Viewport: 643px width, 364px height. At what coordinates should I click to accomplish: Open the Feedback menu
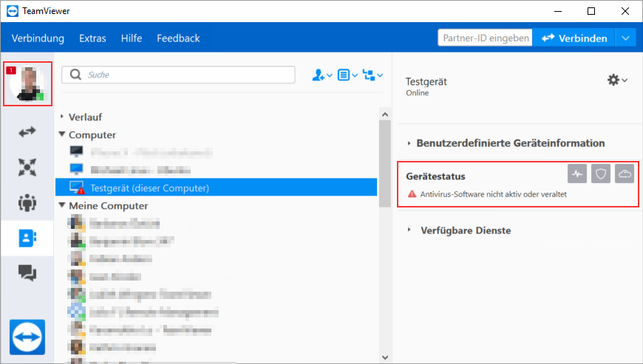click(x=178, y=38)
